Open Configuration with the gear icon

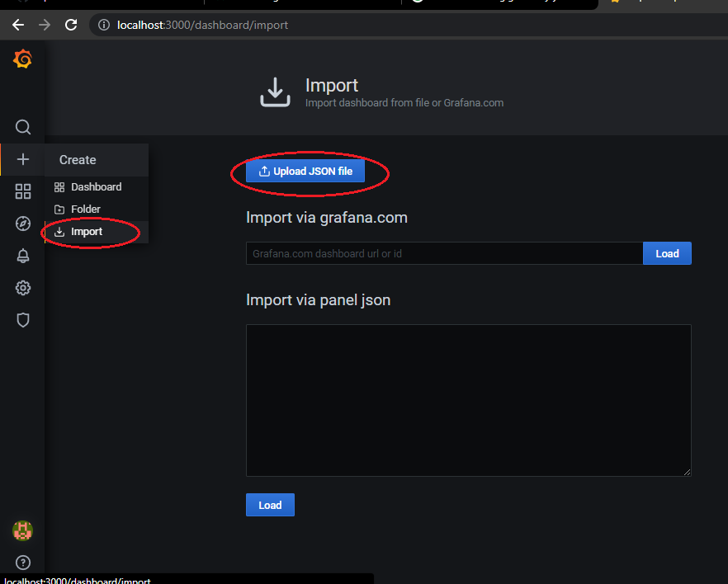click(22, 288)
